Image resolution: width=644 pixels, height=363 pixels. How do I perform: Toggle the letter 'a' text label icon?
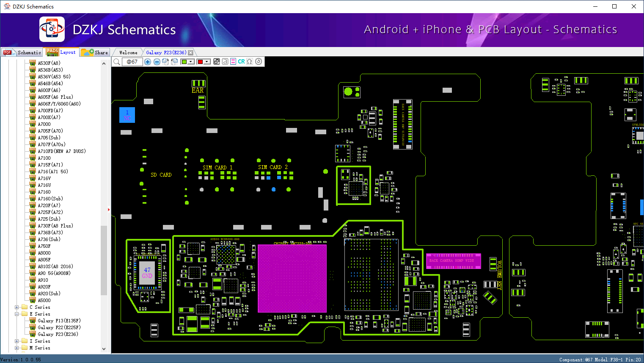point(225,62)
